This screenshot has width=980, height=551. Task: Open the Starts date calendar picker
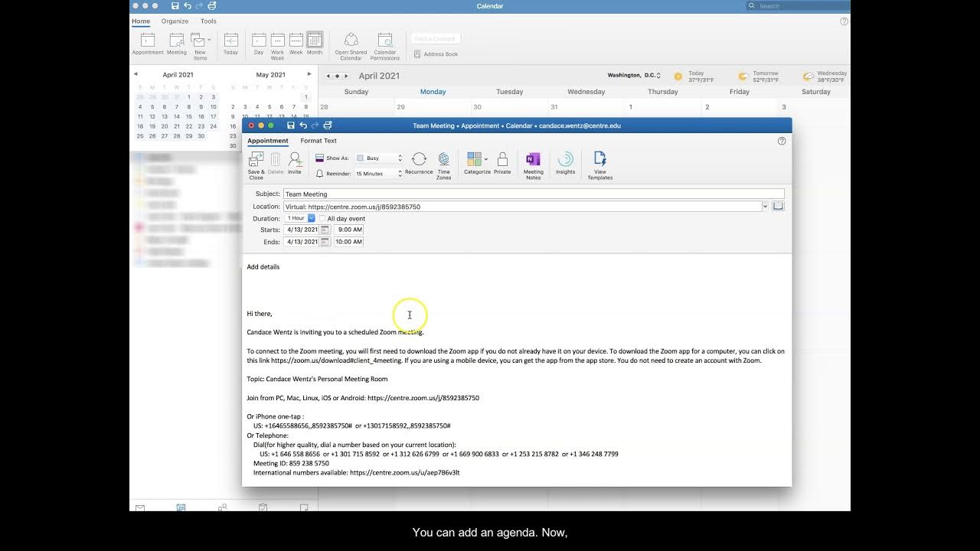325,230
